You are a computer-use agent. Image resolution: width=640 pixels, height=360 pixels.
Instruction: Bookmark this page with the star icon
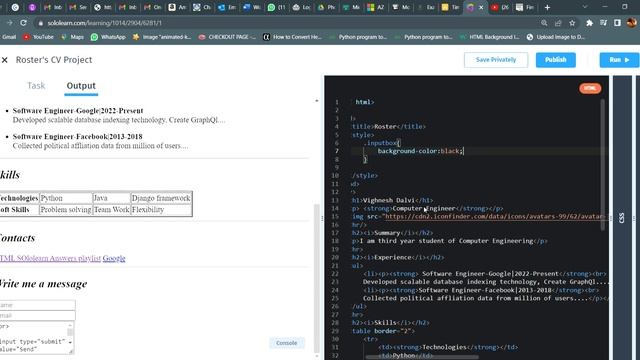pyautogui.click(x=572, y=23)
